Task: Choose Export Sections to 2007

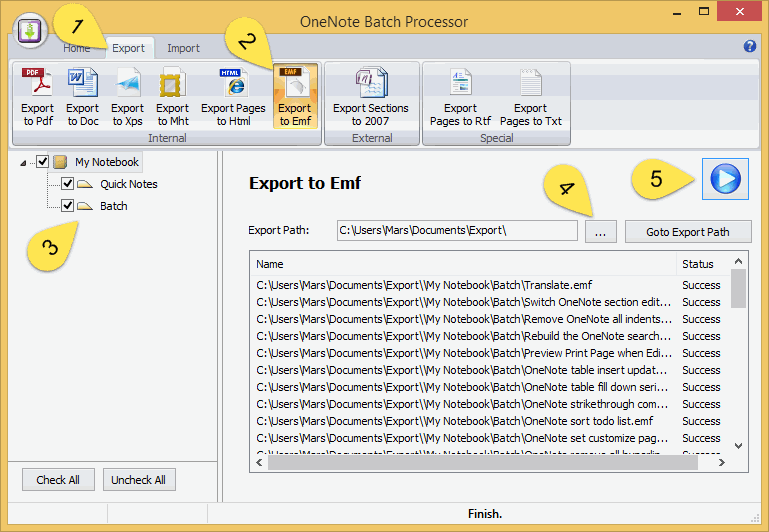Action: pyautogui.click(x=371, y=98)
